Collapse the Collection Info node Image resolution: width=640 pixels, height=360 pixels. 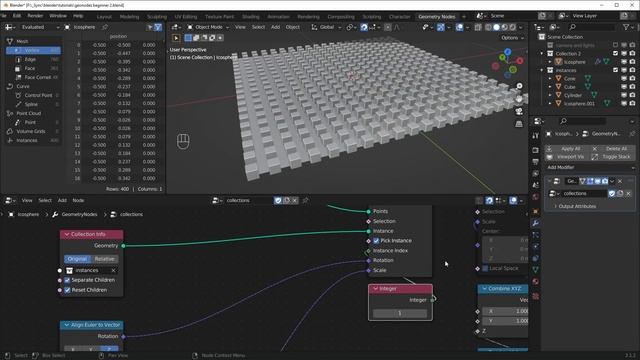click(67, 234)
